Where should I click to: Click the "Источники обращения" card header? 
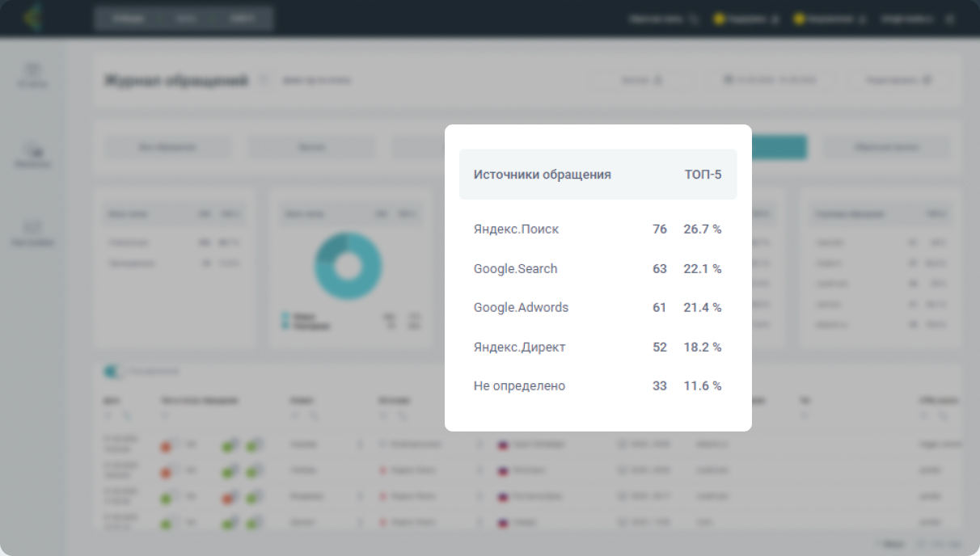(x=598, y=175)
